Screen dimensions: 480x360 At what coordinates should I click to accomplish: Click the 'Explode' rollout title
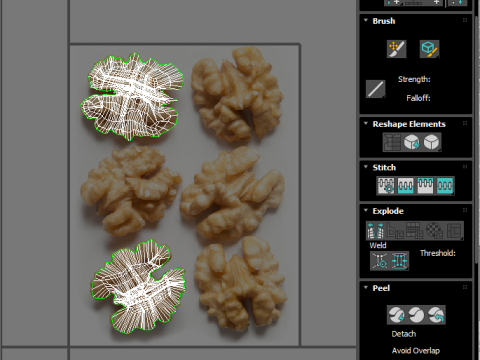pos(388,211)
